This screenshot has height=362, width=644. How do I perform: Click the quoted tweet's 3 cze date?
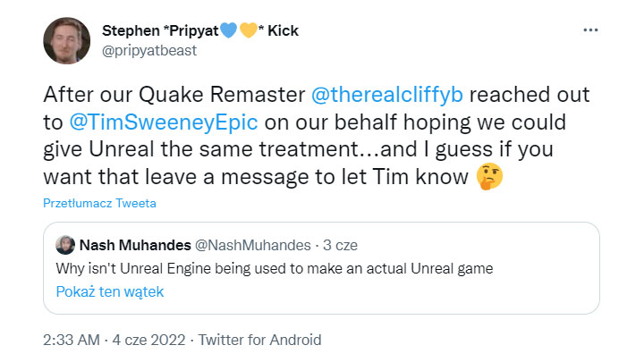click(339, 245)
